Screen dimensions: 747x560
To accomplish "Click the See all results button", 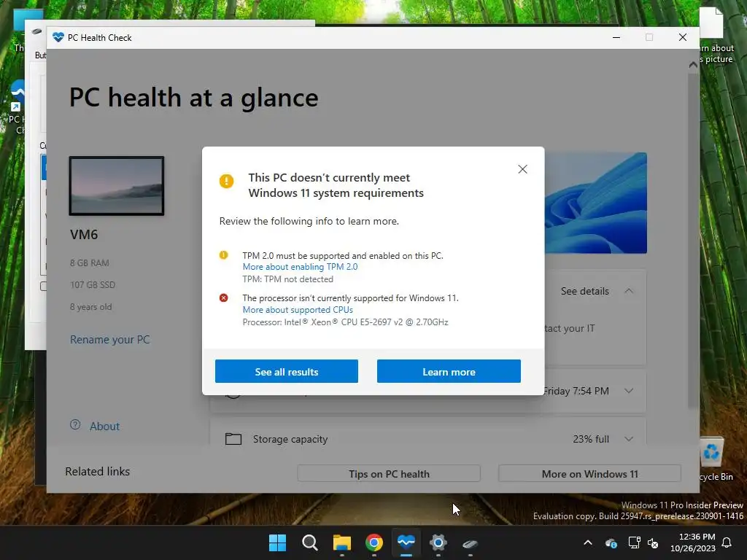I will pyautogui.click(x=286, y=371).
